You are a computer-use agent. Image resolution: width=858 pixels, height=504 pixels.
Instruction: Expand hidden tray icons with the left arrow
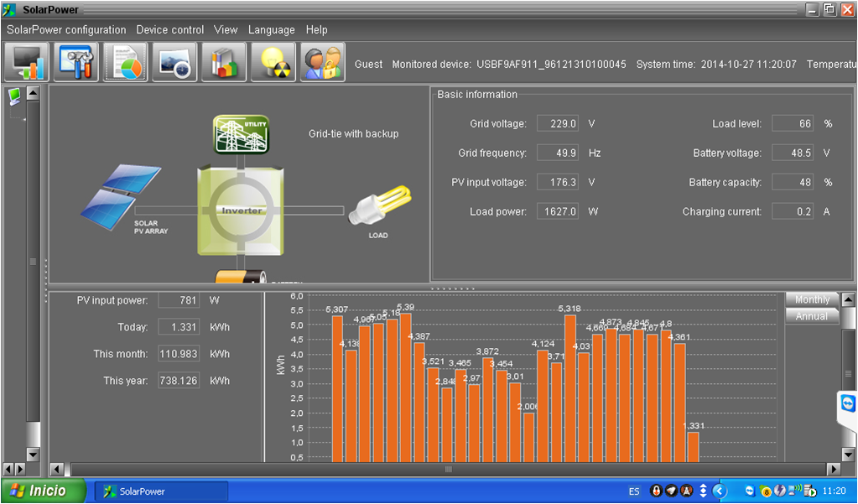[720, 491]
